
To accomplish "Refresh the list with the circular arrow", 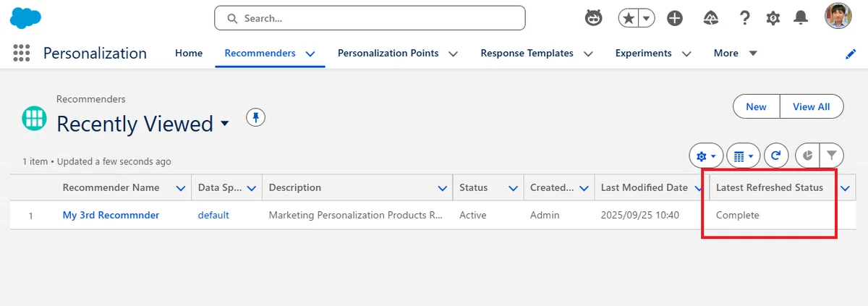I will (x=776, y=155).
